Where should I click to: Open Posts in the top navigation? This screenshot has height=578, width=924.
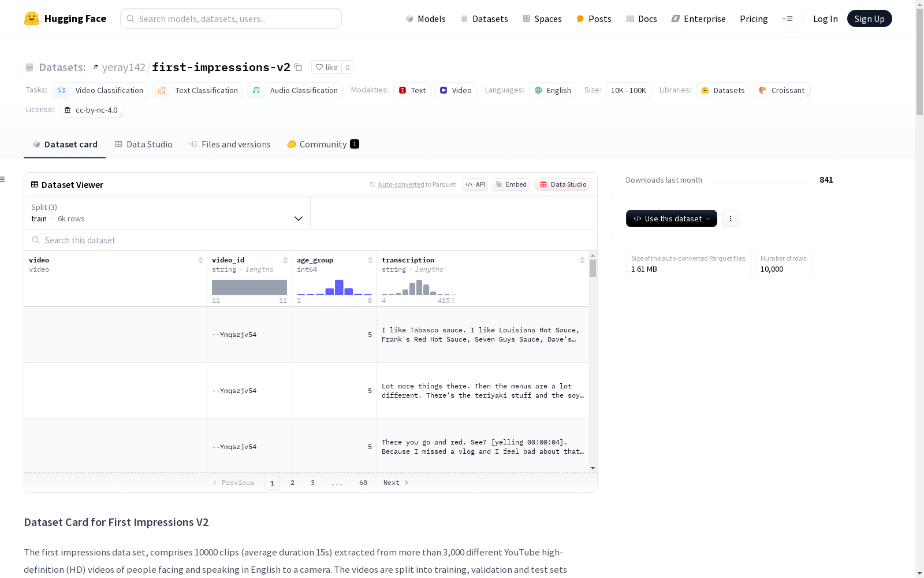(594, 18)
